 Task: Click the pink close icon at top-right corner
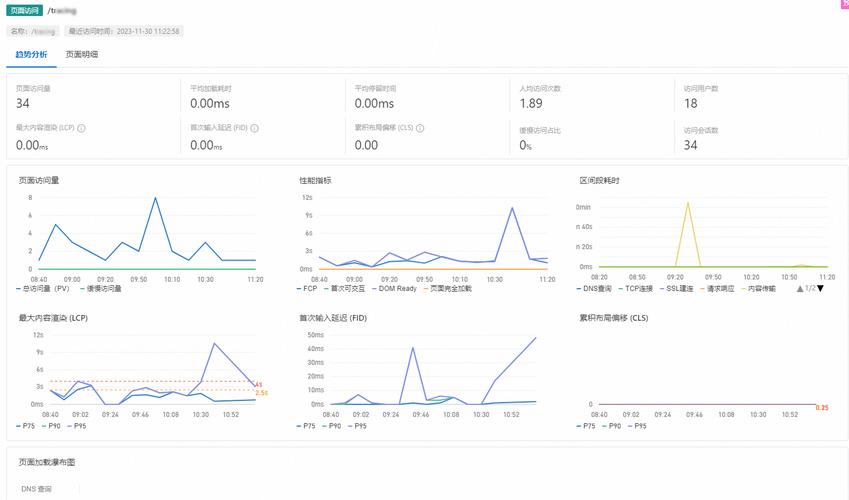point(845,4)
